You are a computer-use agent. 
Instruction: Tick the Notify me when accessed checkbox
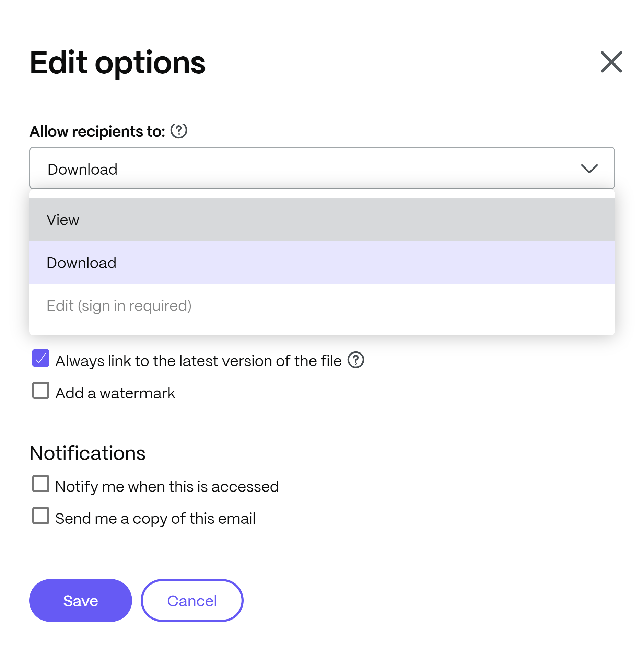[x=41, y=484]
